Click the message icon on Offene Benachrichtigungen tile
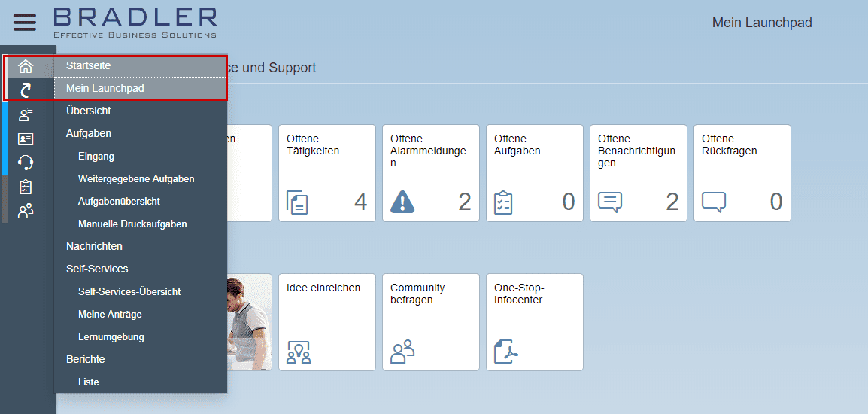 coord(610,202)
